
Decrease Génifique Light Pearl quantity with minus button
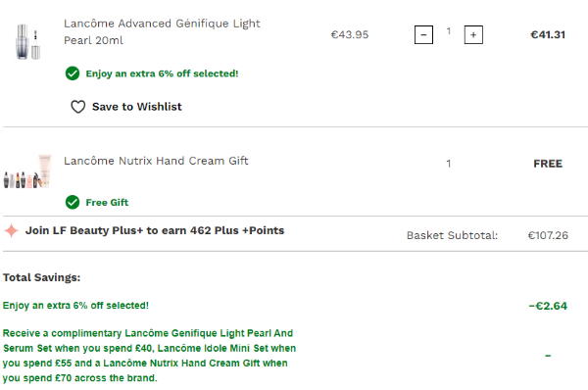click(423, 35)
